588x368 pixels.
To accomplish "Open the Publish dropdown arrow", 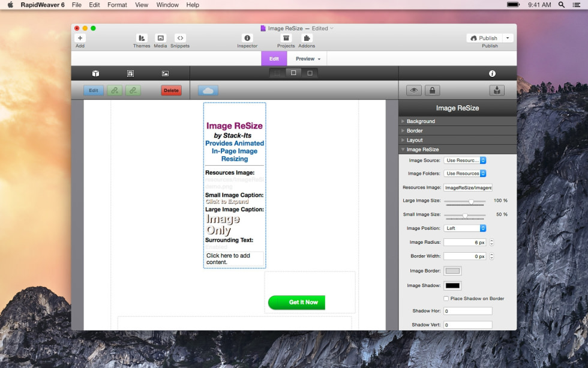I will pos(508,38).
